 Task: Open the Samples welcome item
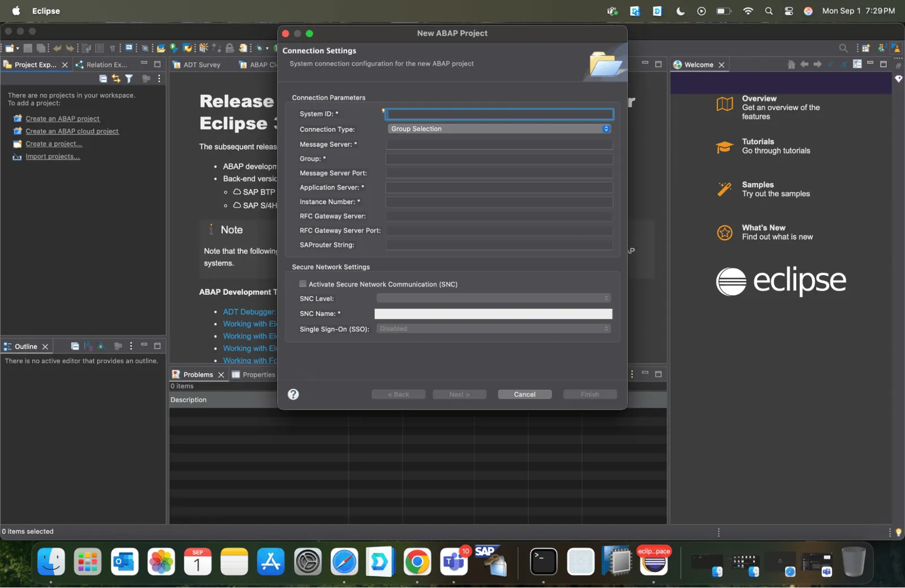click(764, 189)
